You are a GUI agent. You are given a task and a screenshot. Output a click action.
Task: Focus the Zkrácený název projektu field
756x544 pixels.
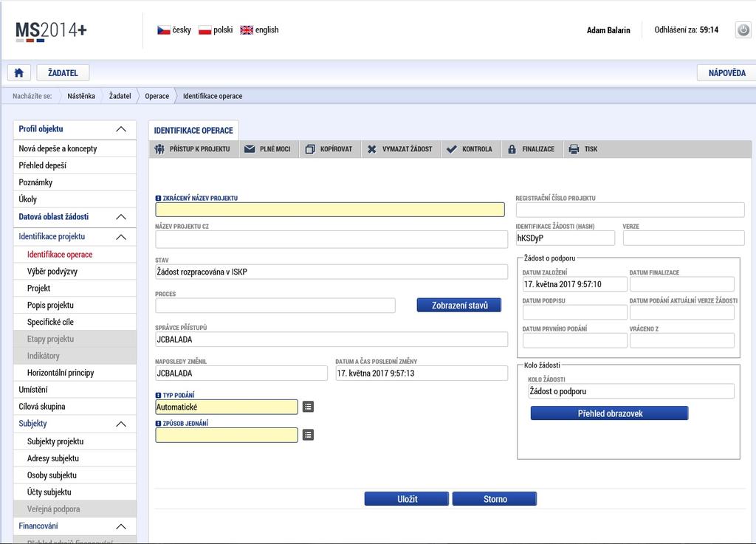point(330,210)
